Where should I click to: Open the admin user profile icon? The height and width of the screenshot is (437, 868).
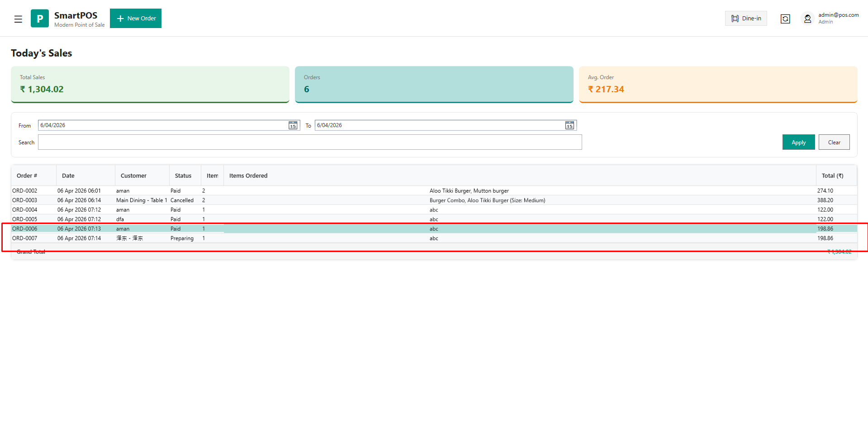coord(807,19)
